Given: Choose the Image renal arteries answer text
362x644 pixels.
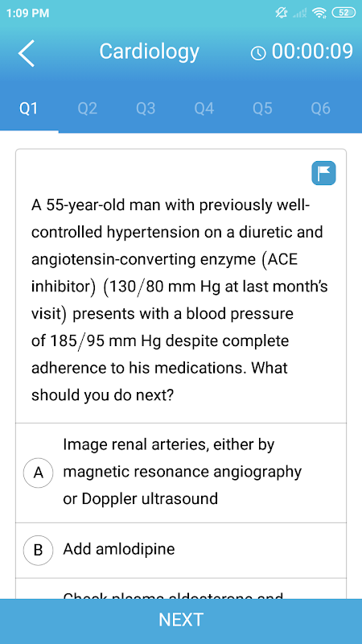Looking at the screenshot, I should (183, 472).
